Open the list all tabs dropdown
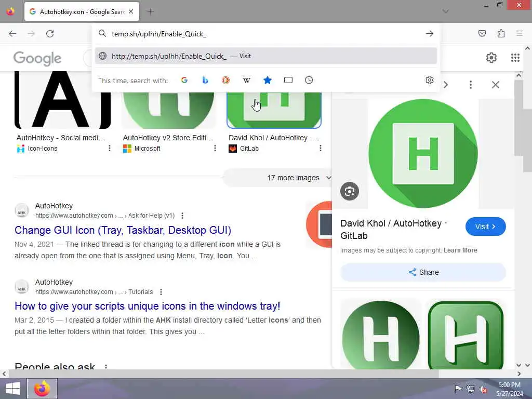Image resolution: width=532 pixels, height=399 pixels. [x=445, y=11]
